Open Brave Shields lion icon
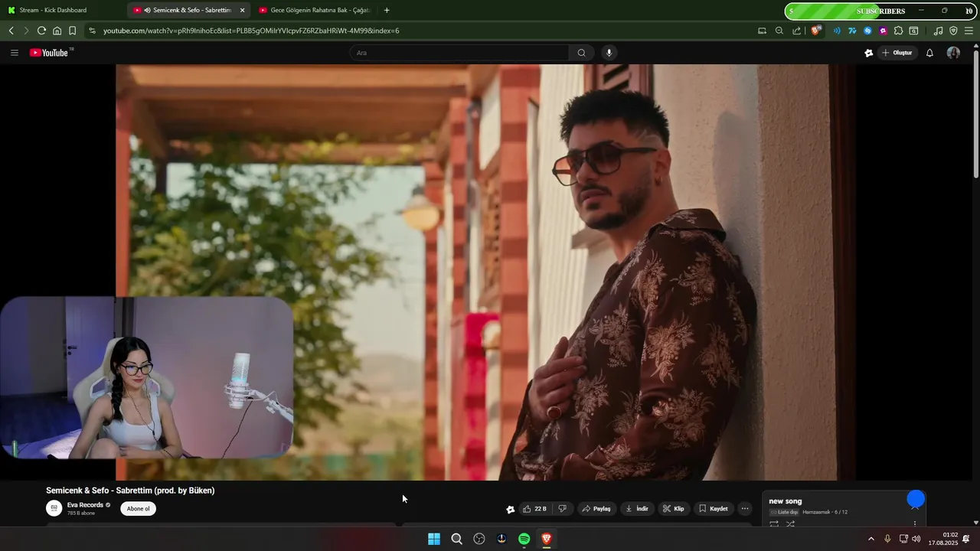980x551 pixels. [816, 31]
